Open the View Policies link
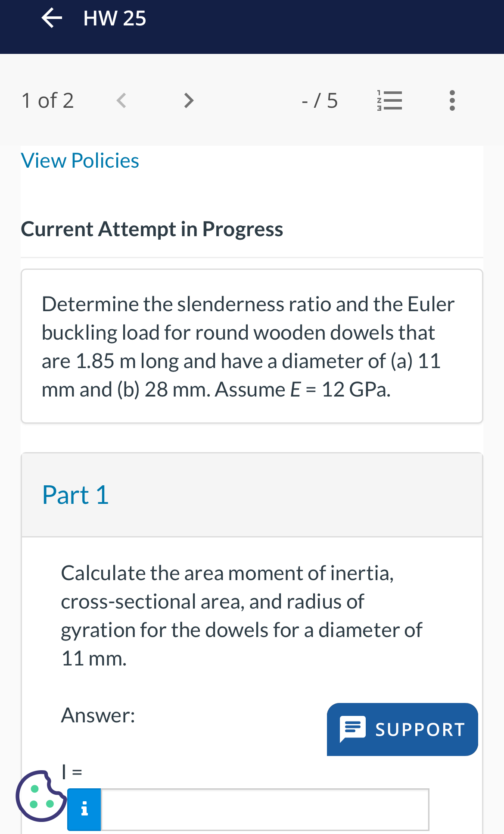This screenshot has height=834, width=504. coord(80,160)
